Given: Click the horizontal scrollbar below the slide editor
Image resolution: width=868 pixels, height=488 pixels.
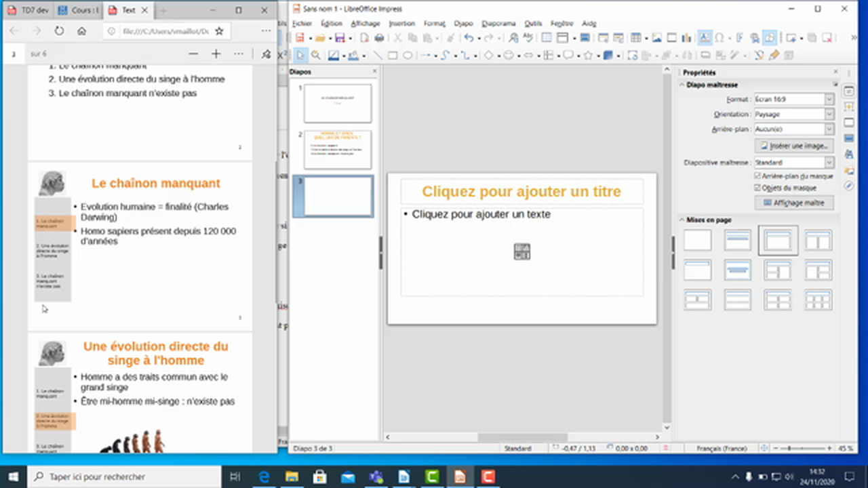Looking at the screenshot, I should coord(522,438).
